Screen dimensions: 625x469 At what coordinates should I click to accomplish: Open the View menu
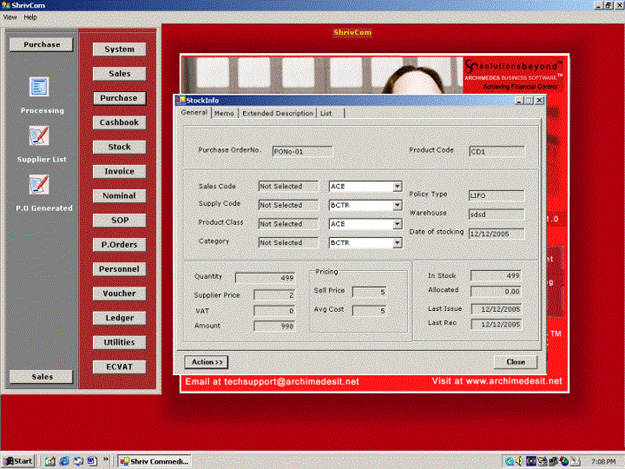10,17
